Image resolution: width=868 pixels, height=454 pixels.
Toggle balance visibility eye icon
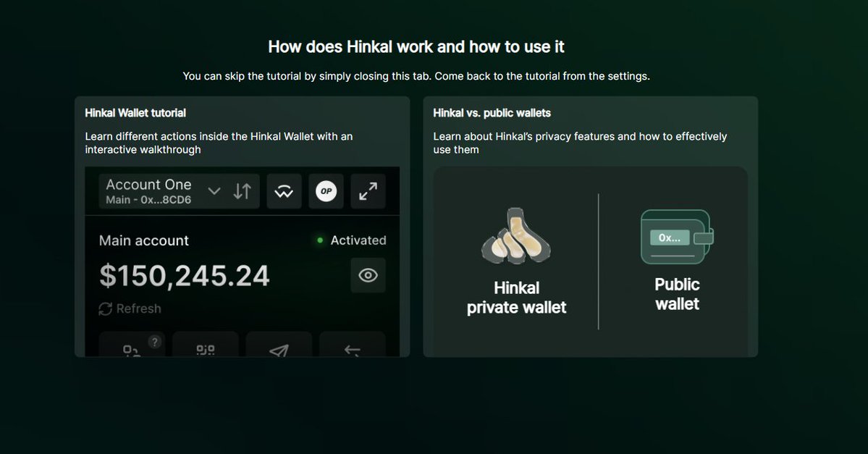point(368,275)
